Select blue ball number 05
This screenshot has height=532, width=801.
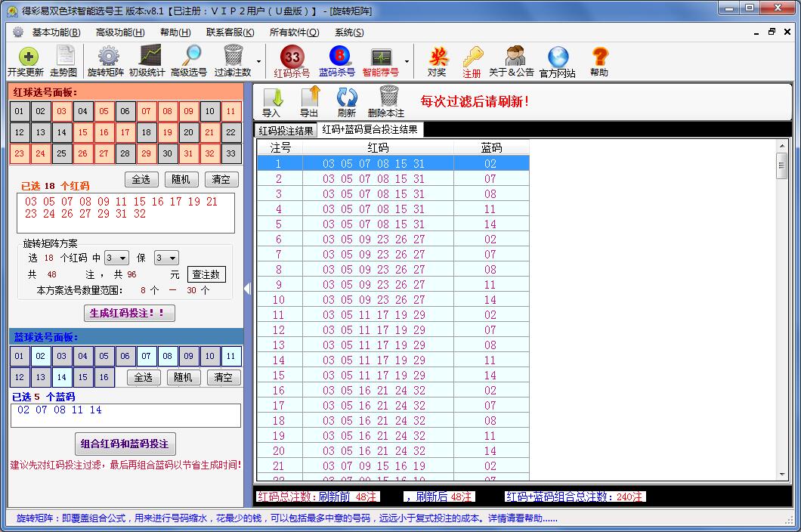point(104,355)
